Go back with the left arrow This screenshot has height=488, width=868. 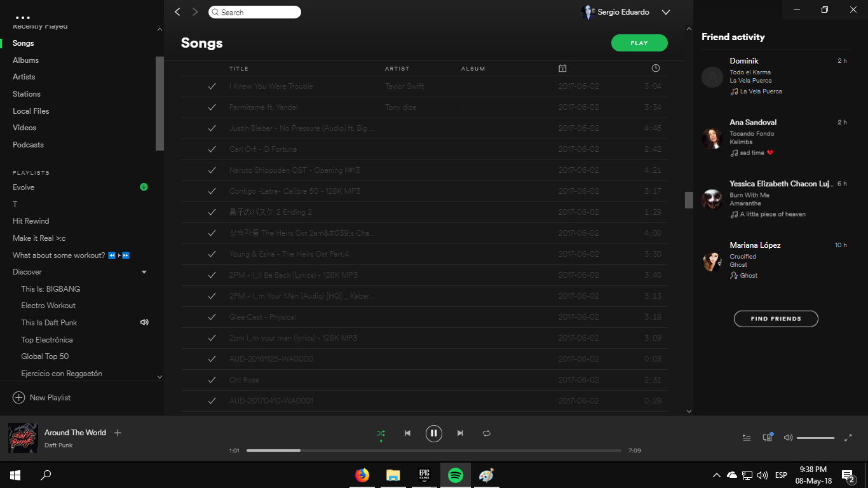177,12
